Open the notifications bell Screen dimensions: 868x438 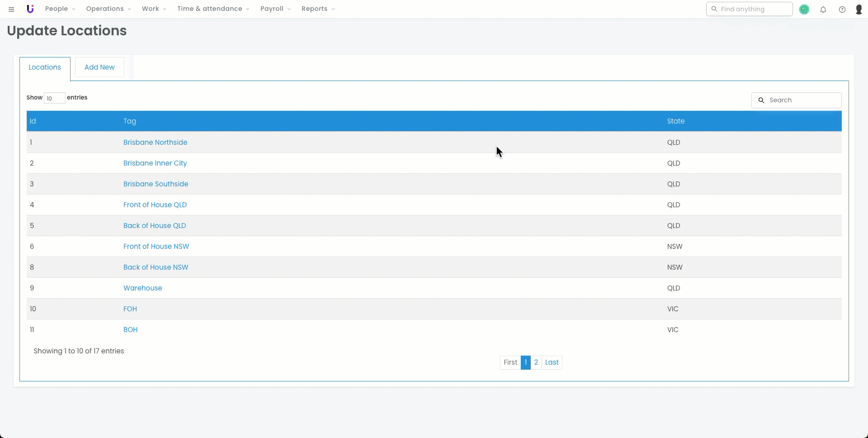pos(823,9)
